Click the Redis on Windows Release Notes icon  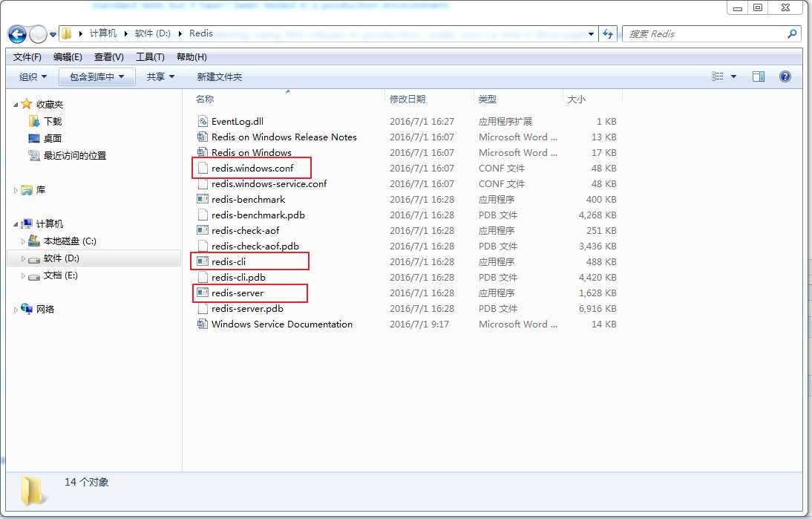point(203,137)
